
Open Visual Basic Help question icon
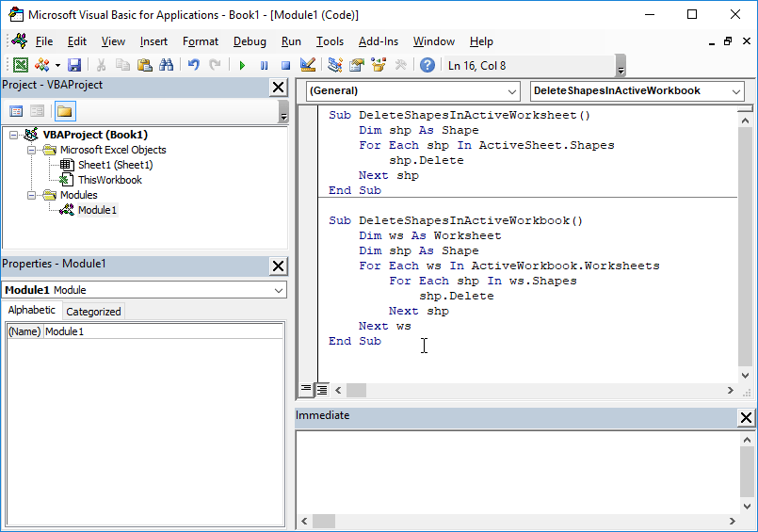tap(427, 65)
